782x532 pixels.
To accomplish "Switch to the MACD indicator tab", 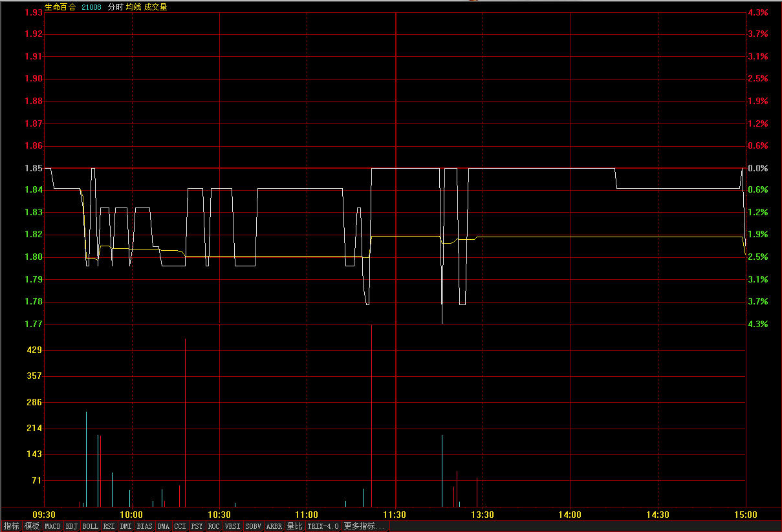I will click(53, 527).
